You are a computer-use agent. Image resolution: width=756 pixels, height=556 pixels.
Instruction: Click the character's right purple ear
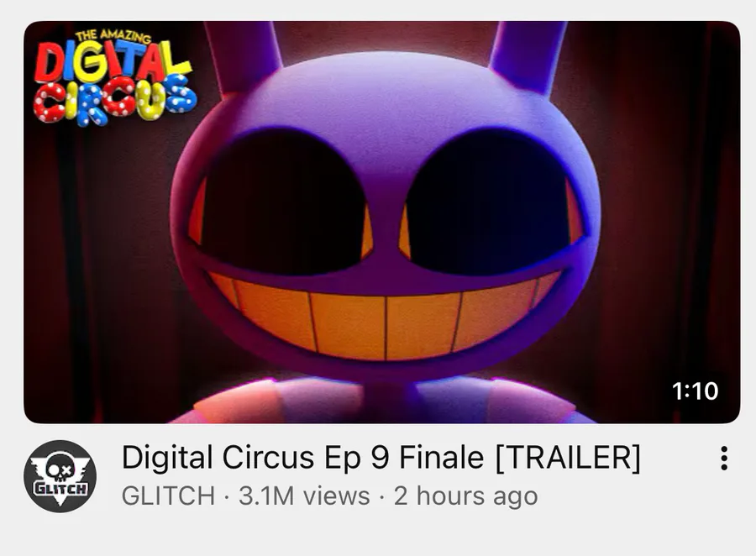coord(528,54)
